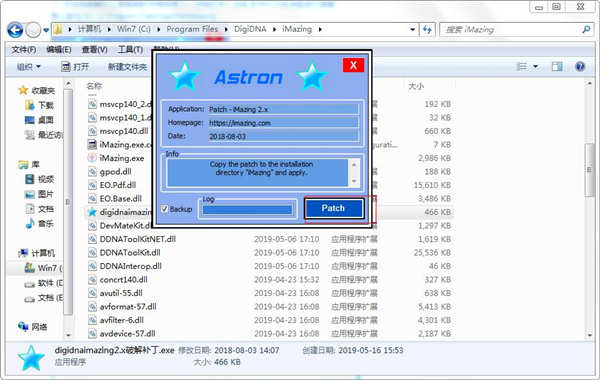Sort by the 大小 column header
Viewport: 600px width, 380px height.
[x=416, y=86]
